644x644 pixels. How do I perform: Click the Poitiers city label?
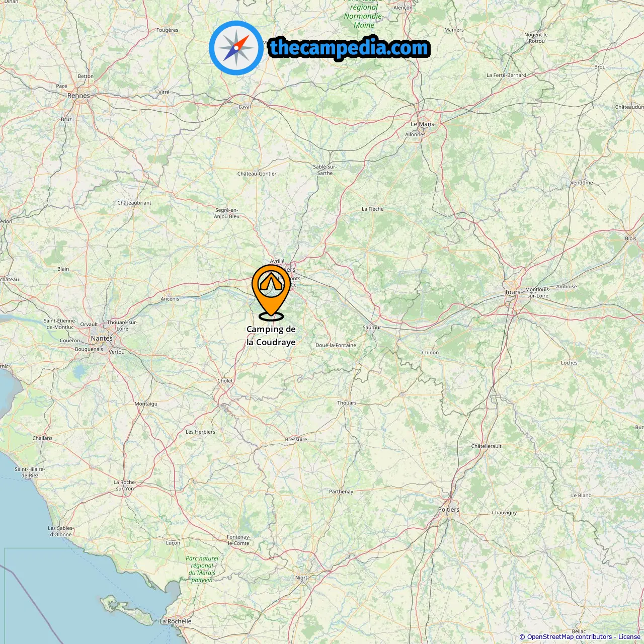[449, 510]
